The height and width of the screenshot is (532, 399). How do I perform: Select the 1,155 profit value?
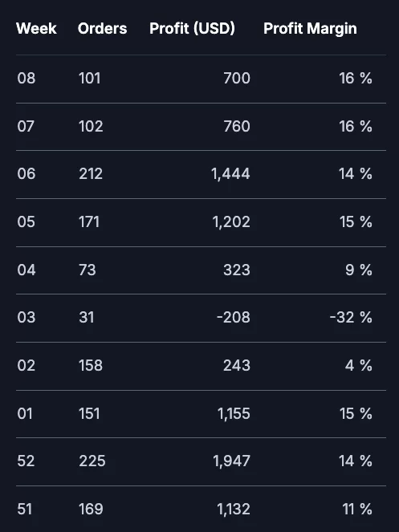[234, 414]
